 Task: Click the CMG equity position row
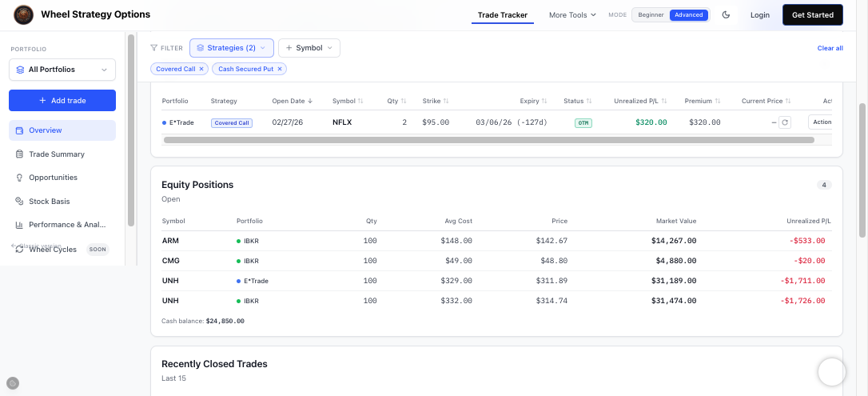pos(496,261)
